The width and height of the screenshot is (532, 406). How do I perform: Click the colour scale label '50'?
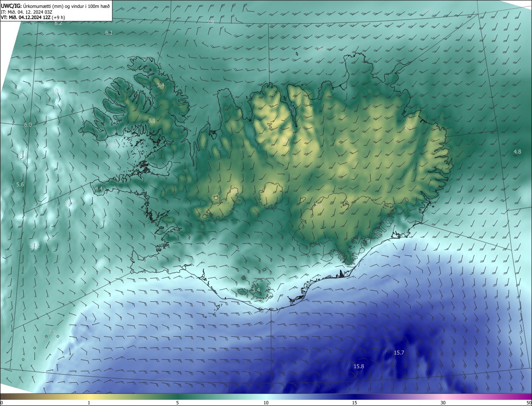point(529,403)
